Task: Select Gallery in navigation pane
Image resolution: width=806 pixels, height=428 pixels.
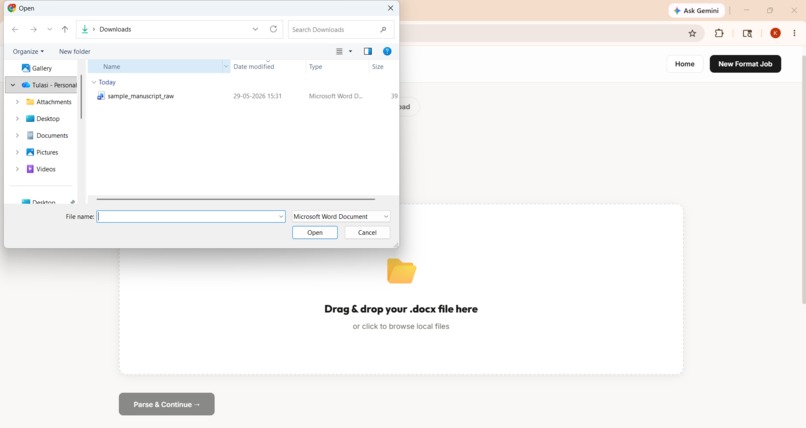Action: [x=42, y=68]
